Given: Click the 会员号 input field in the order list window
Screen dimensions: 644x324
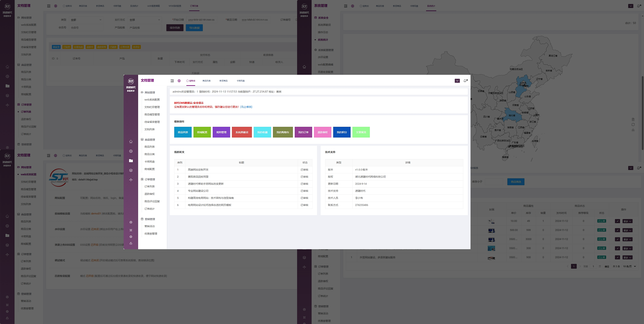Looking at the screenshot, I should tap(86, 28).
